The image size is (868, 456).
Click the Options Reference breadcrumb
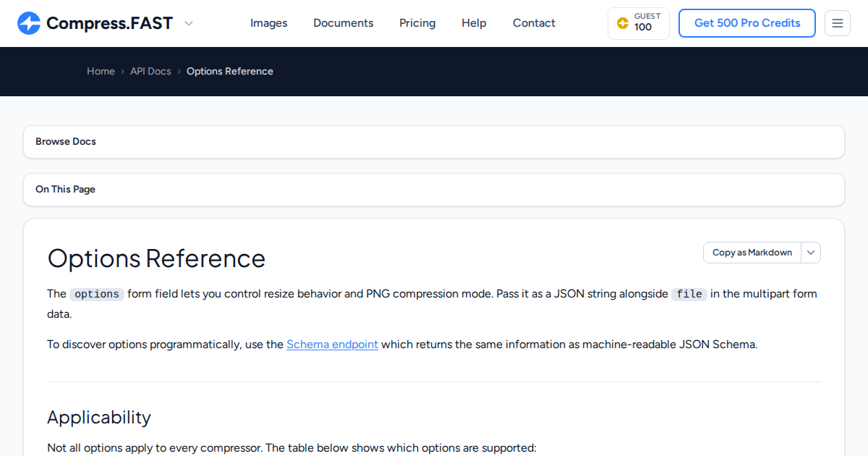[230, 71]
